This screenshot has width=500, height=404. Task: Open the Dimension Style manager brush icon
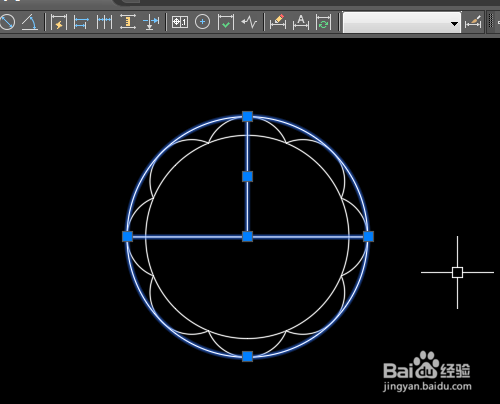click(473, 22)
